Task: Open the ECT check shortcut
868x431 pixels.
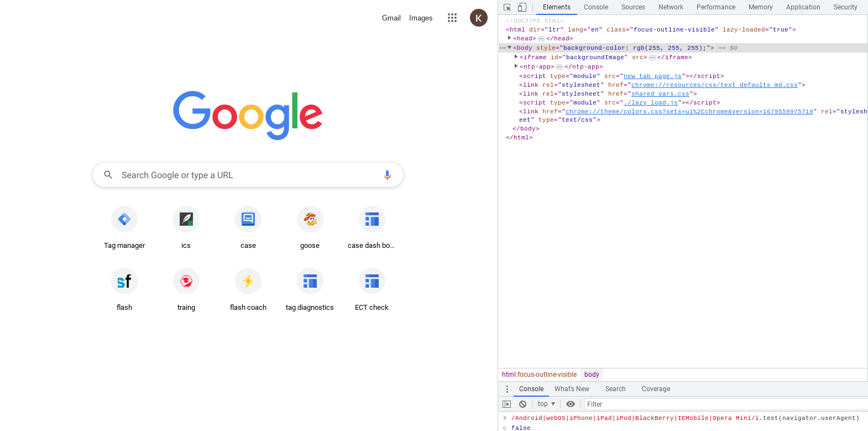Action: coord(372,290)
